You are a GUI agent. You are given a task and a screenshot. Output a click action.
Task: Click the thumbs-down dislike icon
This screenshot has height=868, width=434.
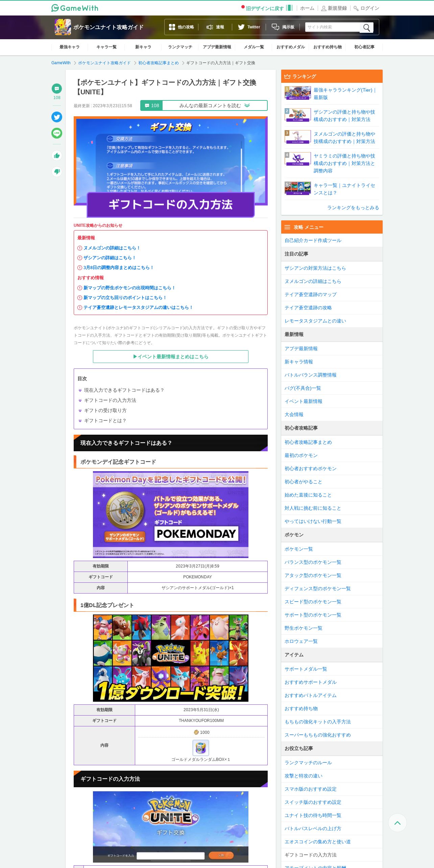pos(57,171)
